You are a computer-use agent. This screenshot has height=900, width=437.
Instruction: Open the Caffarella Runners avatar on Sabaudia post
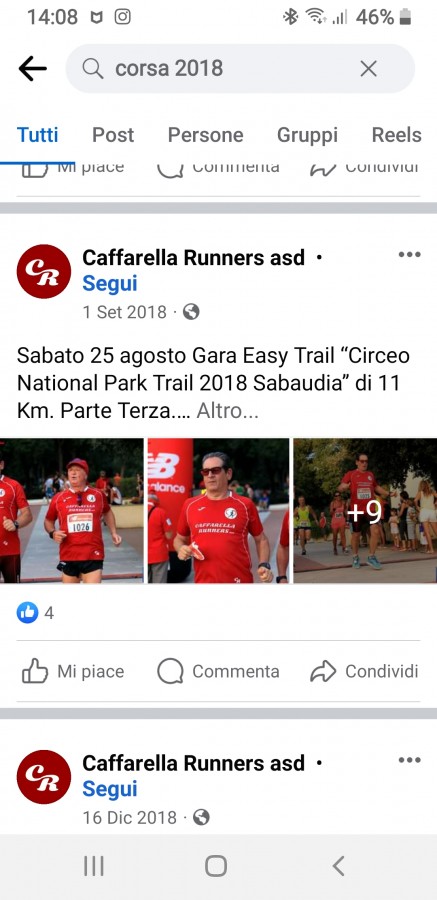[x=44, y=271]
